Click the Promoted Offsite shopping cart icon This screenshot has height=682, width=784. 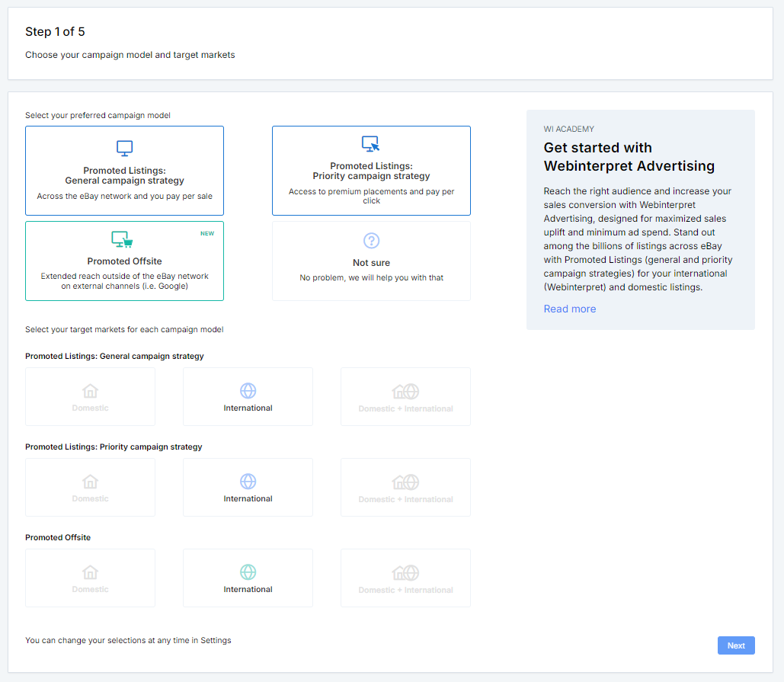(x=122, y=239)
